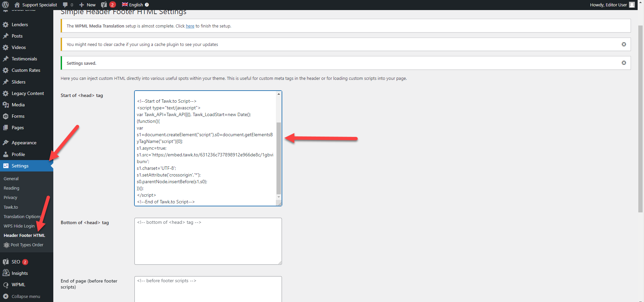Open the Yoast icon in admin bar
Image resolution: width=644 pixels, height=302 pixels.
pos(104,5)
